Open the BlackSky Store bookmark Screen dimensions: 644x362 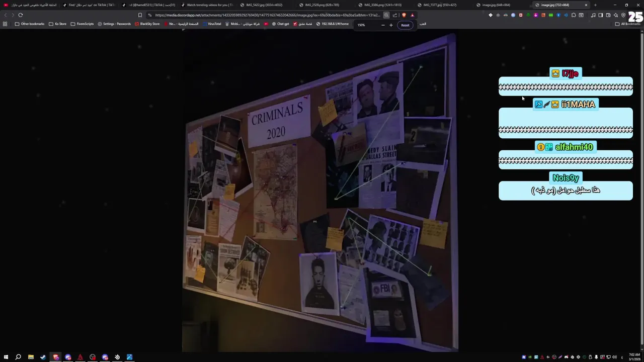point(147,24)
